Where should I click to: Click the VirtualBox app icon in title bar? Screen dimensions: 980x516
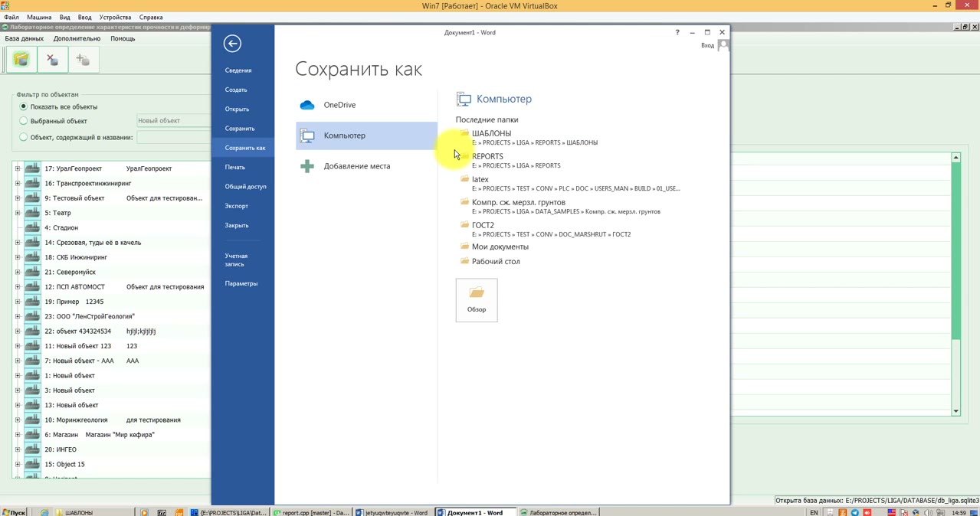click(x=6, y=5)
